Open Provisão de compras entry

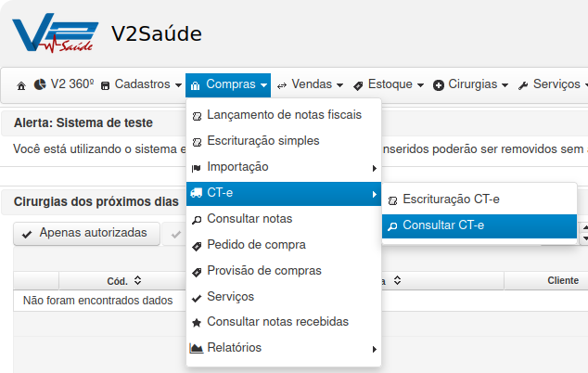(x=284, y=271)
